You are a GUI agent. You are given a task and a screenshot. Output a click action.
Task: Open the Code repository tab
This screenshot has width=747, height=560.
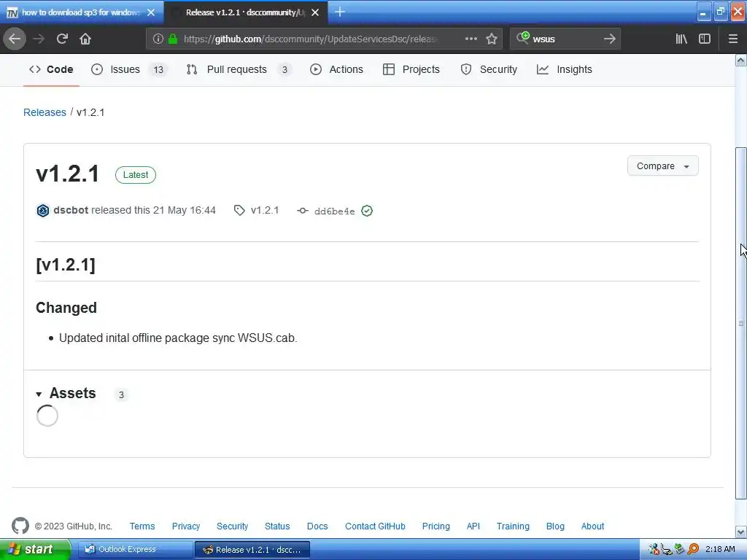(x=51, y=69)
